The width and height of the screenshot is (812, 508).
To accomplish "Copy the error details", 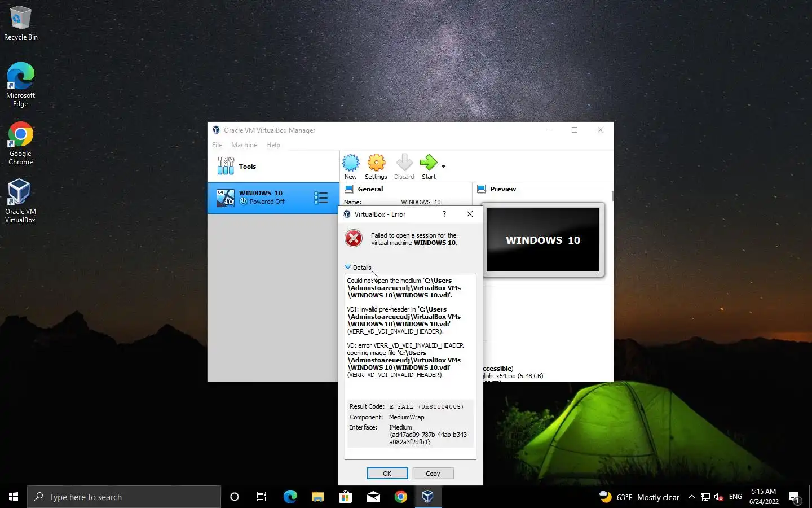I will tap(433, 474).
